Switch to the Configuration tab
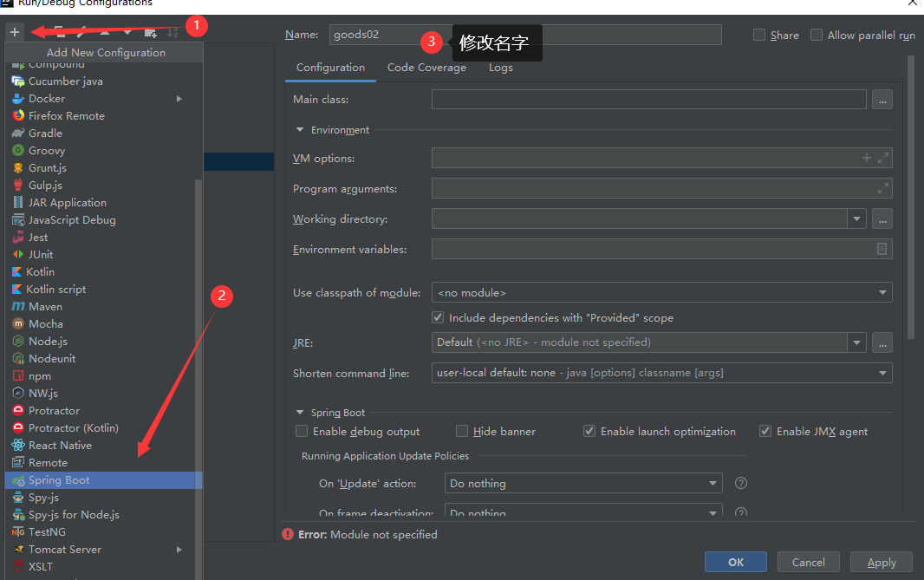 click(330, 68)
